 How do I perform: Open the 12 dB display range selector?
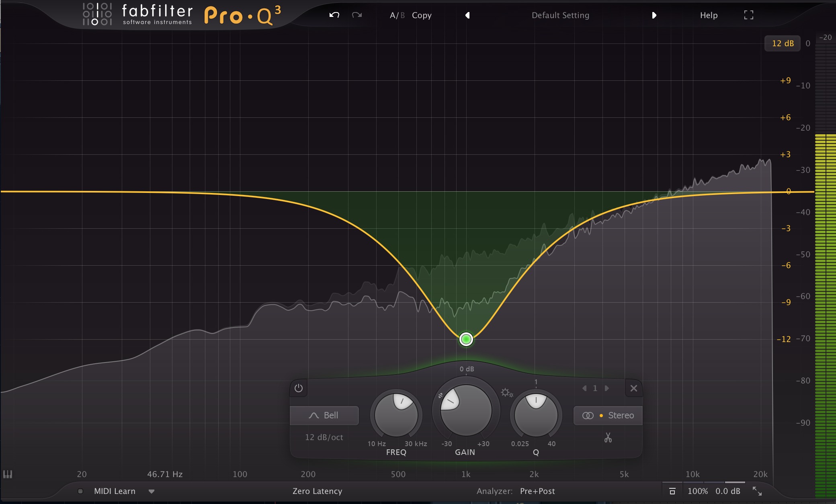click(x=783, y=43)
